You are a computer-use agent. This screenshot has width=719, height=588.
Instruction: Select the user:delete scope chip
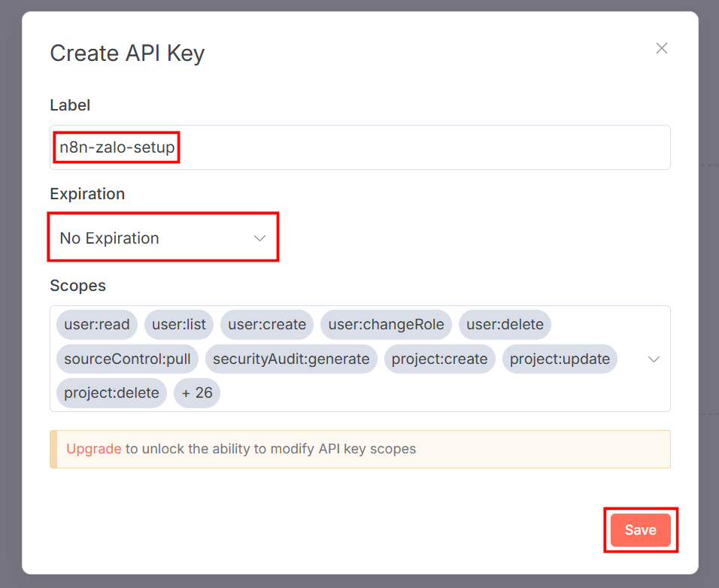tap(505, 324)
